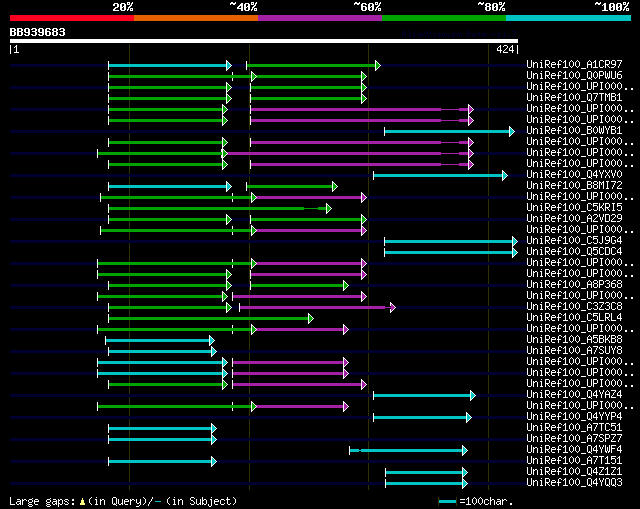Image resolution: width=640 pixels, height=509 pixels.
Task: Click the Large gaps legend text
Action: [x=123, y=501]
